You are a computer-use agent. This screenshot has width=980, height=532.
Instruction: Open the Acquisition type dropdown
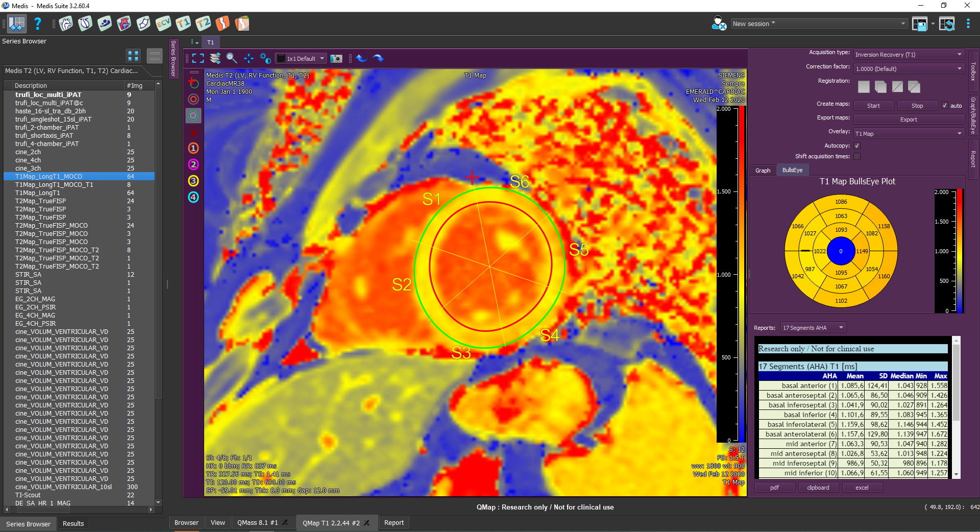(x=909, y=55)
